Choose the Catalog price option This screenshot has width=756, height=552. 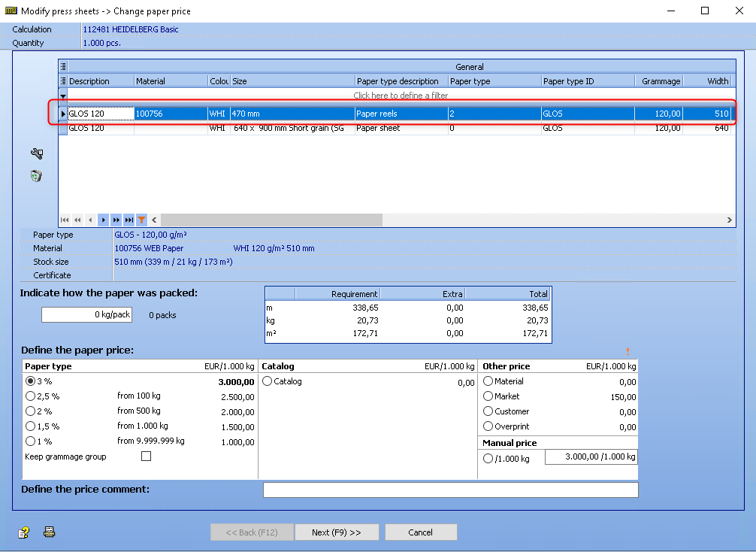pos(267,381)
